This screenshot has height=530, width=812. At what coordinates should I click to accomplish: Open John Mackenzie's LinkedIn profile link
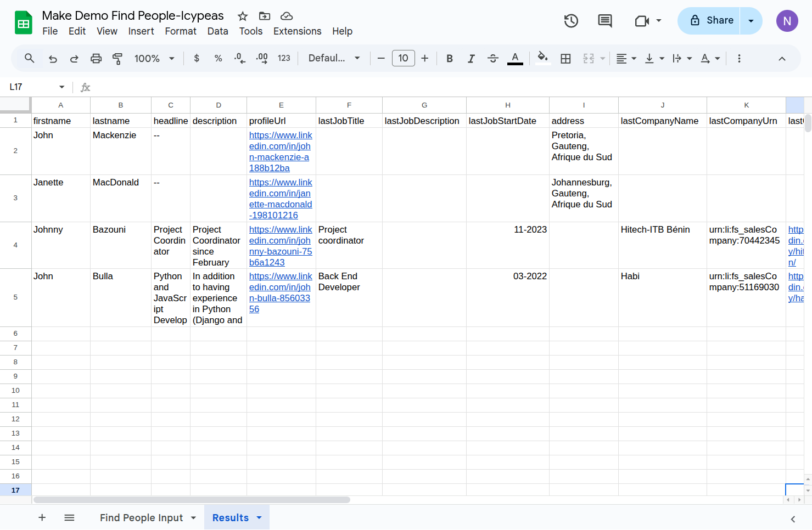[x=281, y=151]
